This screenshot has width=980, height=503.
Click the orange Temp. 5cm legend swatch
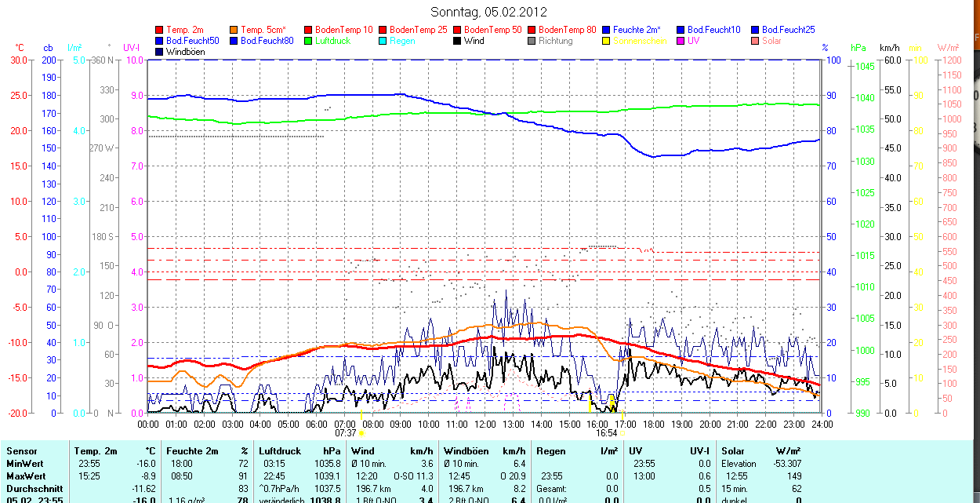coord(234,30)
